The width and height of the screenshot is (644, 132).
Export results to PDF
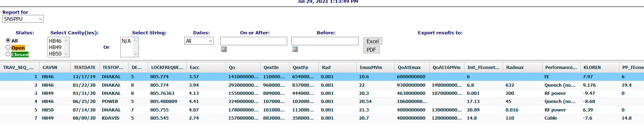tap(371, 50)
